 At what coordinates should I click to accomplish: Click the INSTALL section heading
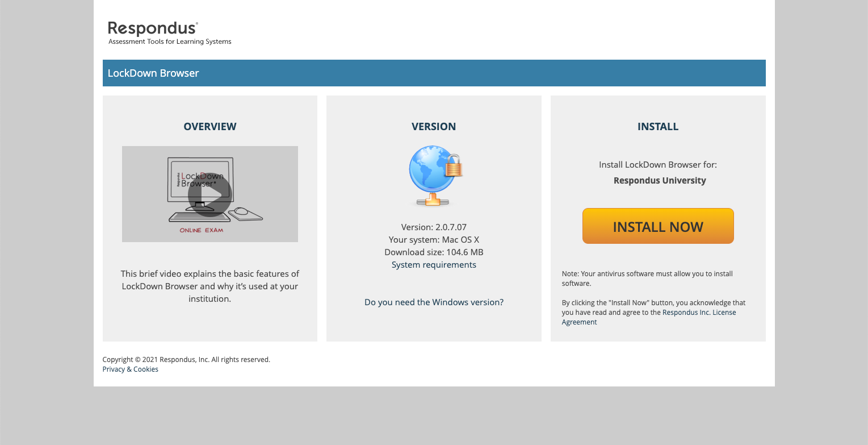point(657,126)
